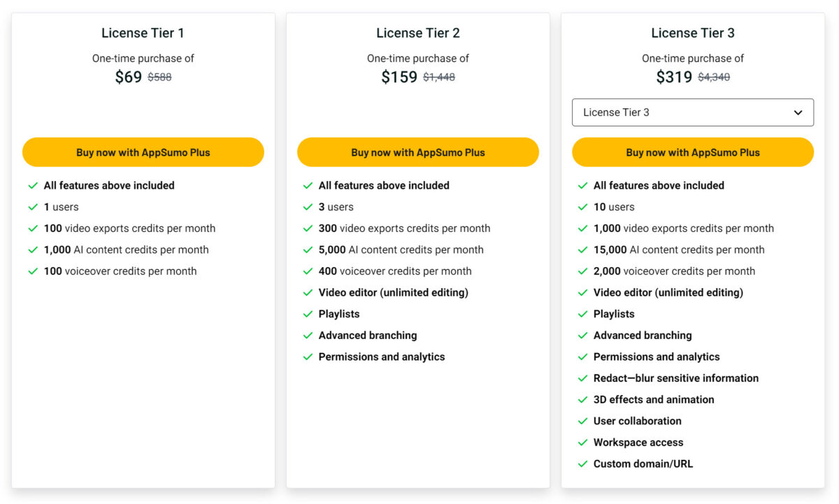This screenshot has width=839, height=504.
Task: Click the $69 price in Tier 1
Action: [x=129, y=77]
